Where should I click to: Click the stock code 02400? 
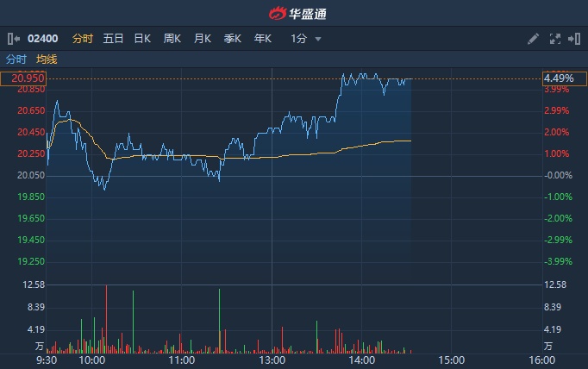pyautogui.click(x=43, y=39)
